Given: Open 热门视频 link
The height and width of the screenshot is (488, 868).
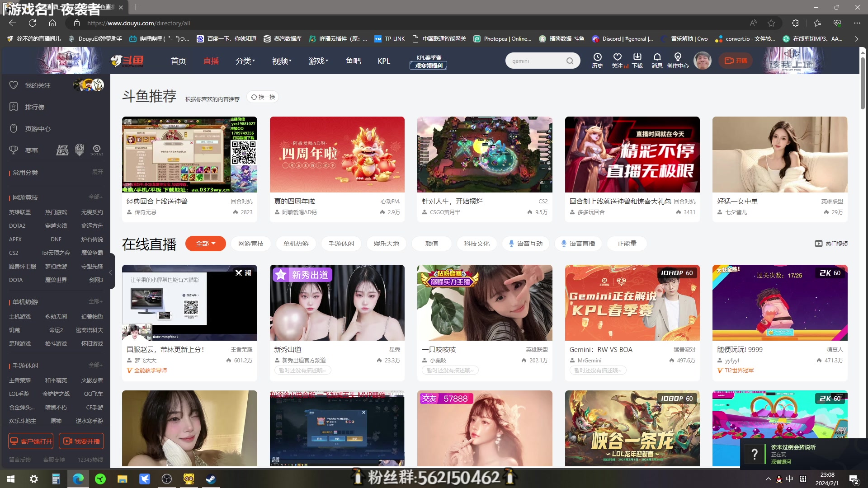Looking at the screenshot, I should coord(831,244).
